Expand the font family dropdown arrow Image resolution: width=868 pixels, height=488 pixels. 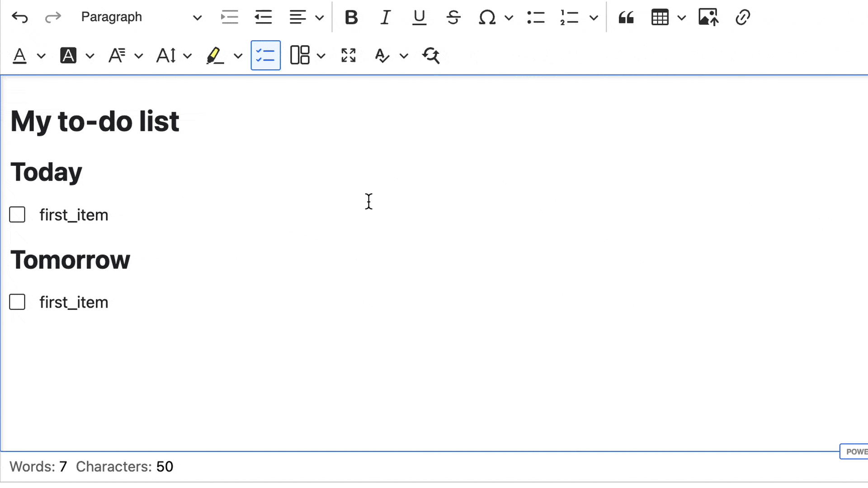139,56
